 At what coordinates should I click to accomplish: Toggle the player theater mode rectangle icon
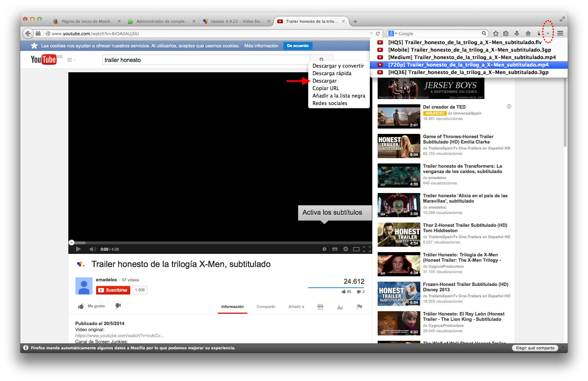[x=356, y=249]
